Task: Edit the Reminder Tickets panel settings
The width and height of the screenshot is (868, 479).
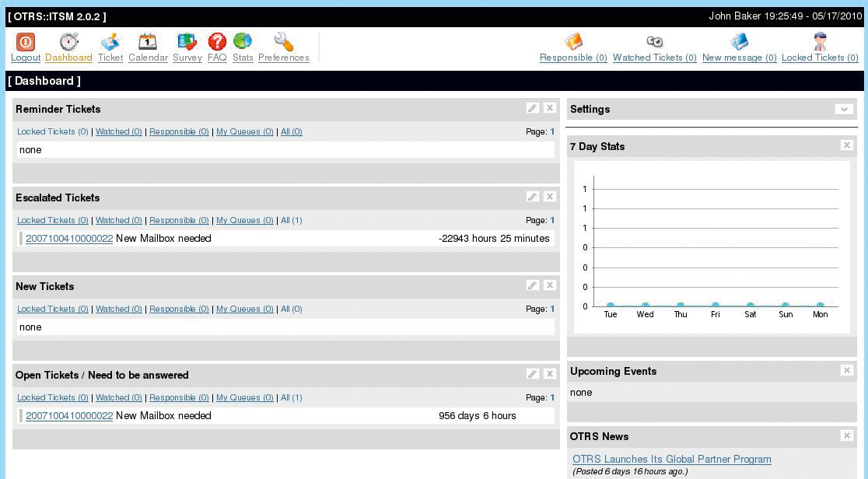Action: [532, 108]
